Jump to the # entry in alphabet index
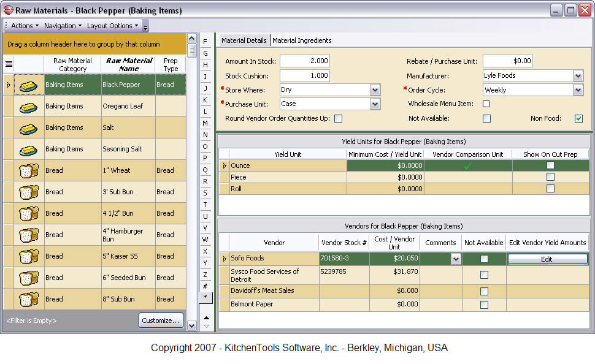This screenshot has width=595, height=364. 205,286
